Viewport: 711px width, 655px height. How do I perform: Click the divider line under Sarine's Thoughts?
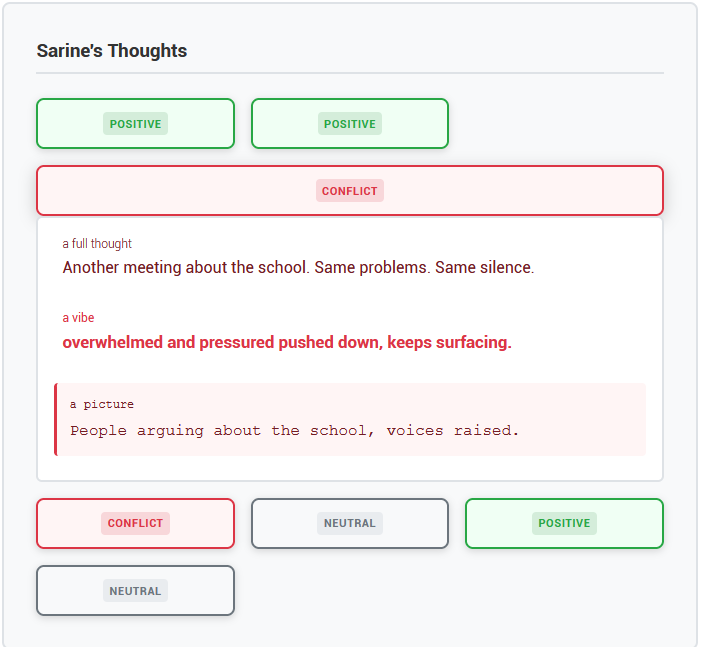(x=350, y=73)
